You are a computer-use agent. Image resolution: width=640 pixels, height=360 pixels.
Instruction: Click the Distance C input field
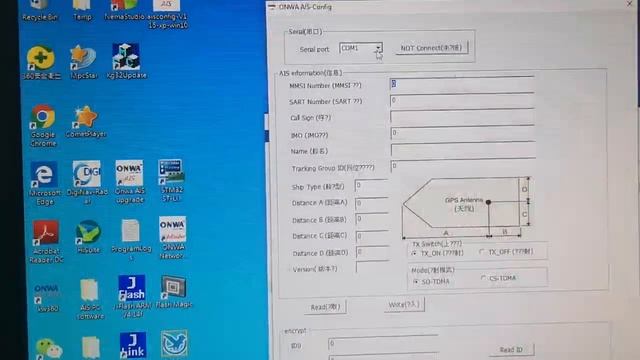click(x=372, y=236)
